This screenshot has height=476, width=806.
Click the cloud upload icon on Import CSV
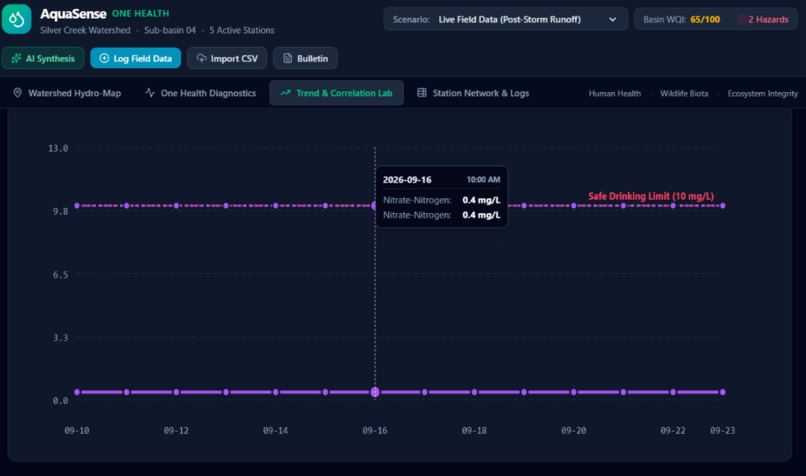[x=201, y=58]
